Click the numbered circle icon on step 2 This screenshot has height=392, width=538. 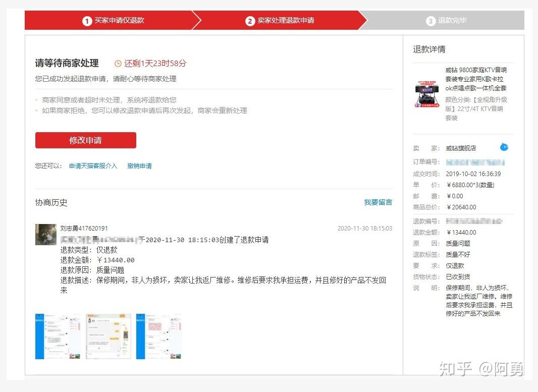pyautogui.click(x=249, y=21)
